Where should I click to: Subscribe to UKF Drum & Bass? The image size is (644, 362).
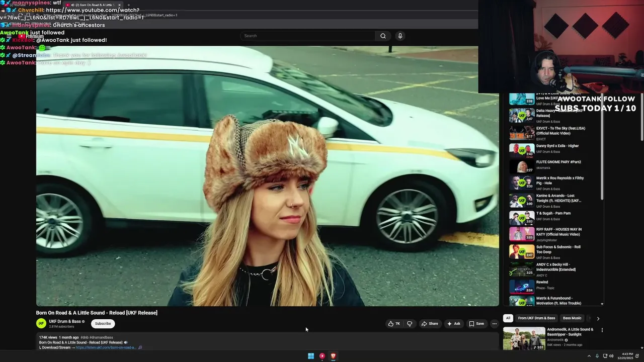[103, 324]
